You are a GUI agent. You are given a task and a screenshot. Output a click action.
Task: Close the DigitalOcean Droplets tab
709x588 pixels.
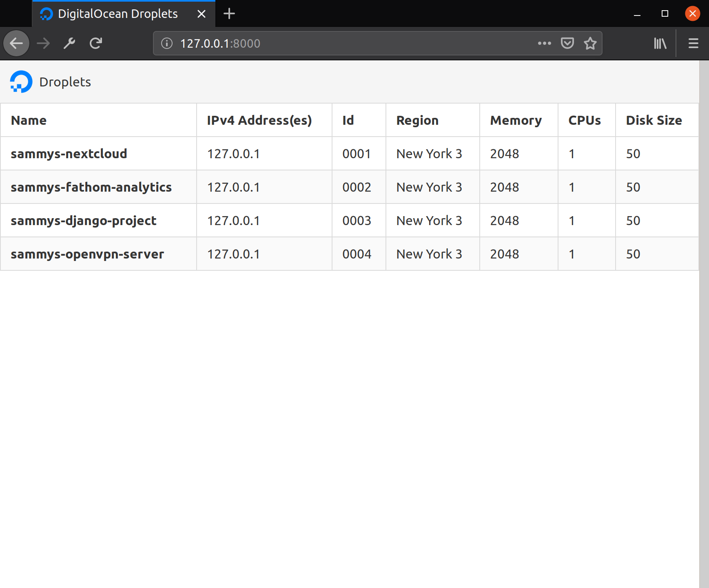tap(202, 14)
